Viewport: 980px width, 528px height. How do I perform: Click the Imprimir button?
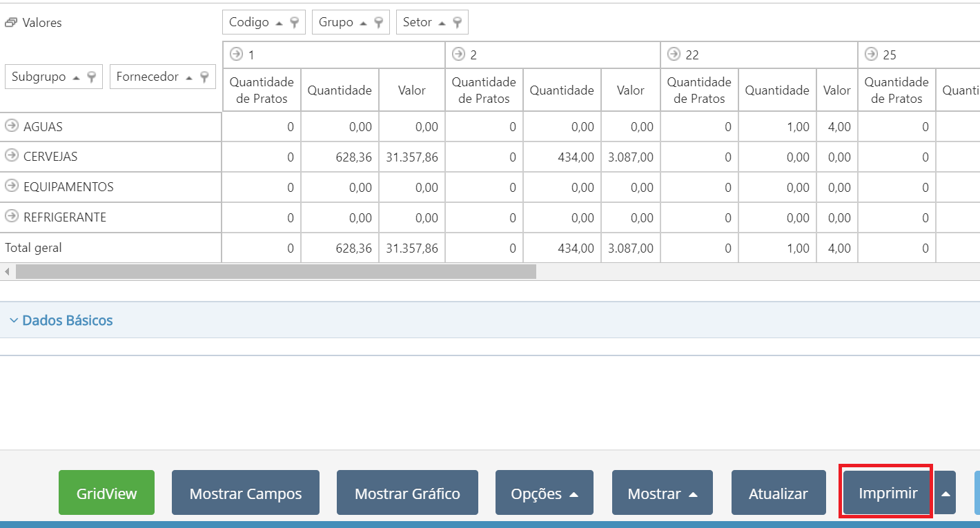[x=888, y=493]
